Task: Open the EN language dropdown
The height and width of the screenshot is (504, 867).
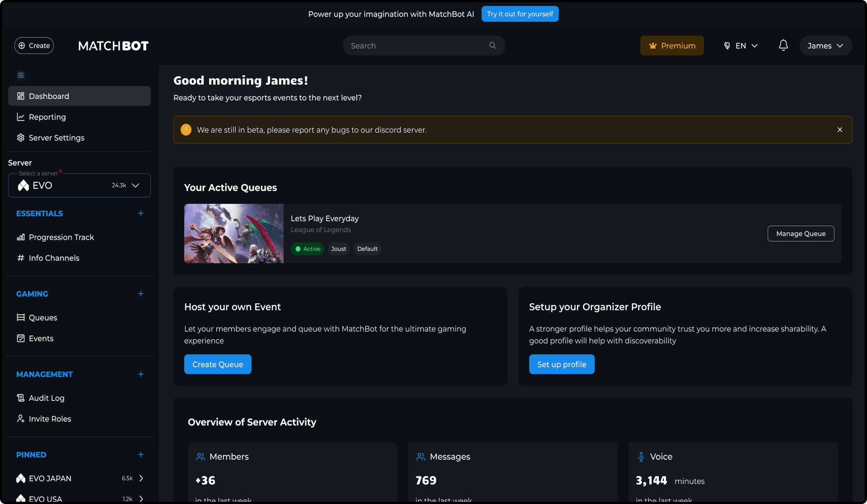Action: click(x=741, y=46)
